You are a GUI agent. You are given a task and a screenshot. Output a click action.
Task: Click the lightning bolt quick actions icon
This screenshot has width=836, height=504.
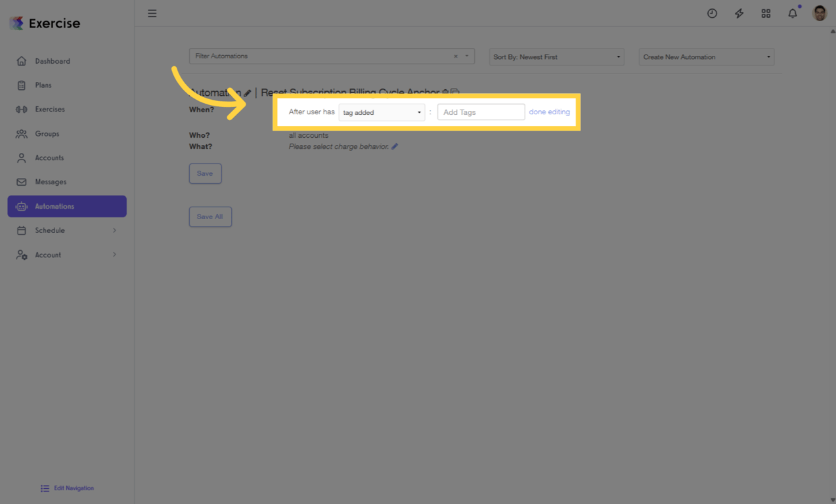(739, 13)
